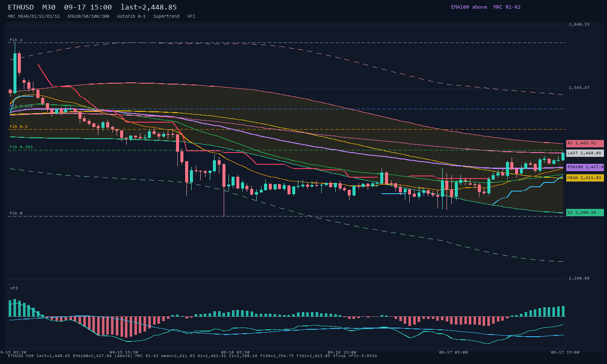607x364 pixels.
Task: Click the VFI label in header legend
Action: [x=191, y=16]
